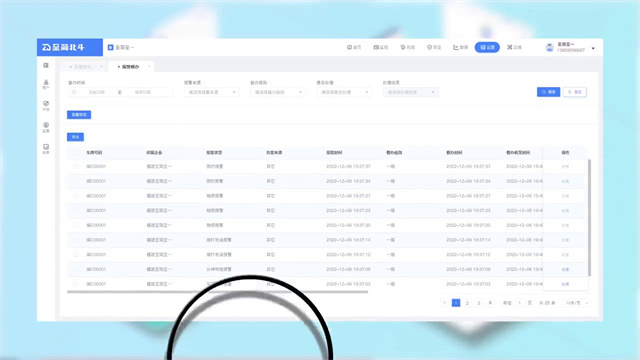Check the row with alarm time 19:37:23

75,211
